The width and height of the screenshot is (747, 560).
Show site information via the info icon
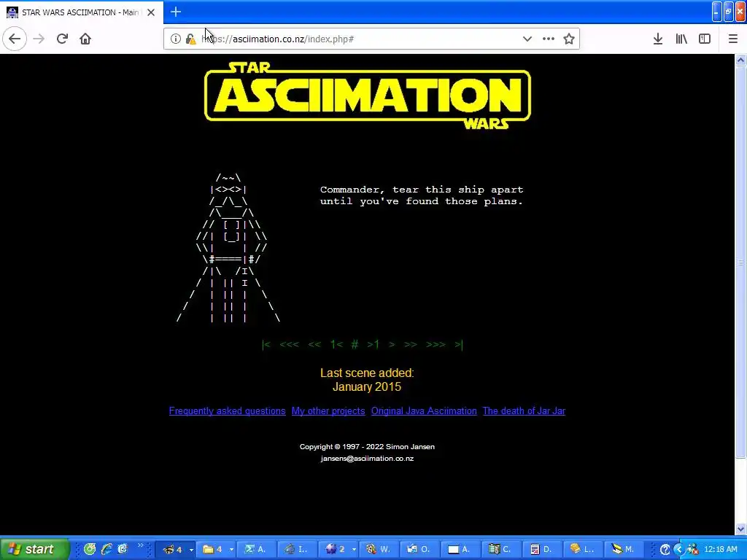click(x=176, y=39)
